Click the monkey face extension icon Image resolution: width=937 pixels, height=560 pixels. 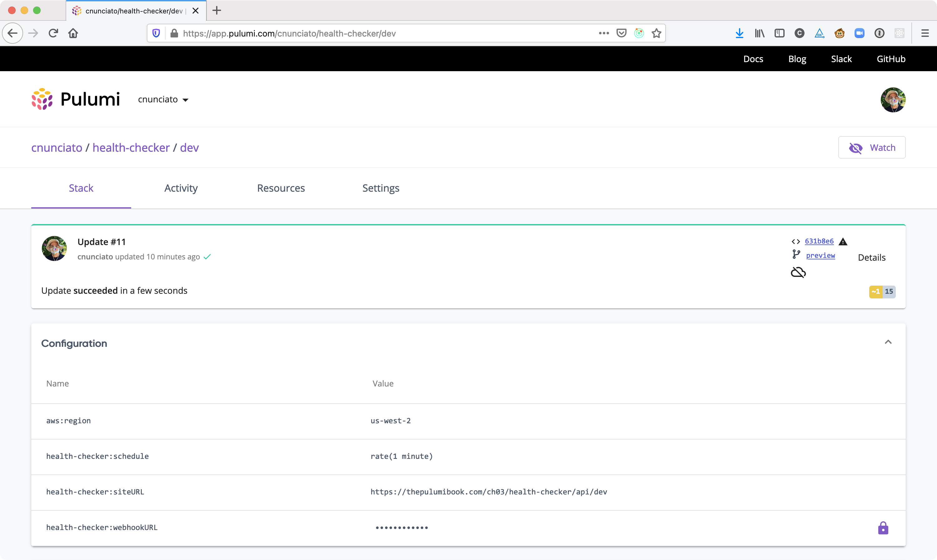(x=840, y=33)
